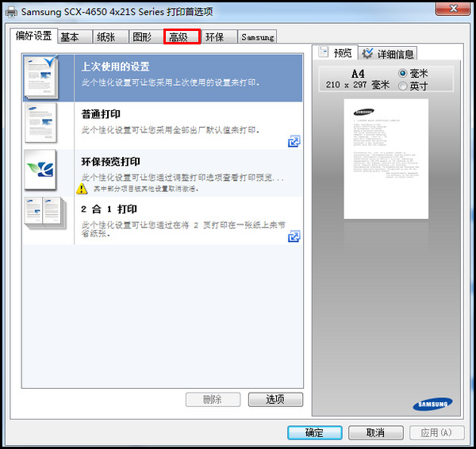This screenshot has width=476, height=449.
Task: Click the 普通打印 title text
Action: [101, 114]
